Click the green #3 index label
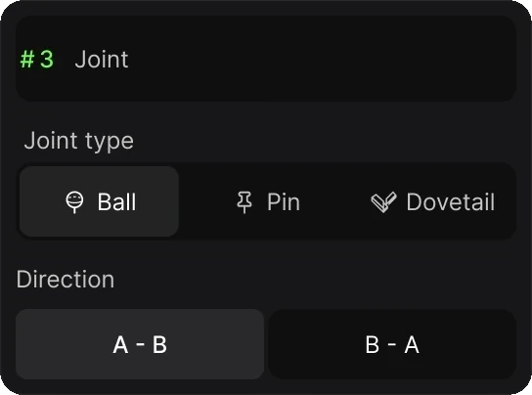Image resolution: width=532 pixels, height=395 pixels. 36,59
